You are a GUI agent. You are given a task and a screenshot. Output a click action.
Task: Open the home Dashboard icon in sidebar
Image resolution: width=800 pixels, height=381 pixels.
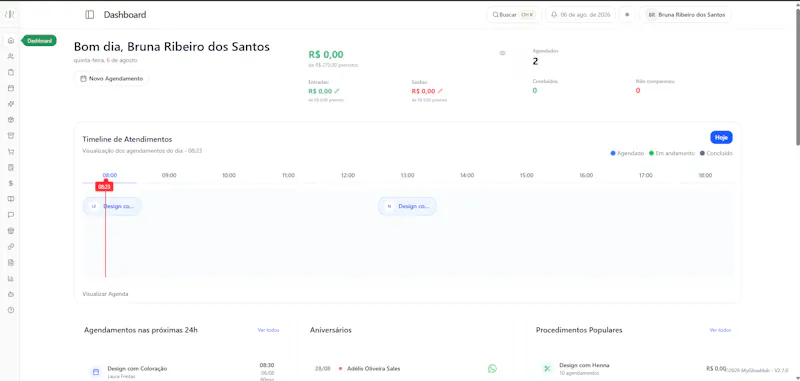[x=11, y=40]
